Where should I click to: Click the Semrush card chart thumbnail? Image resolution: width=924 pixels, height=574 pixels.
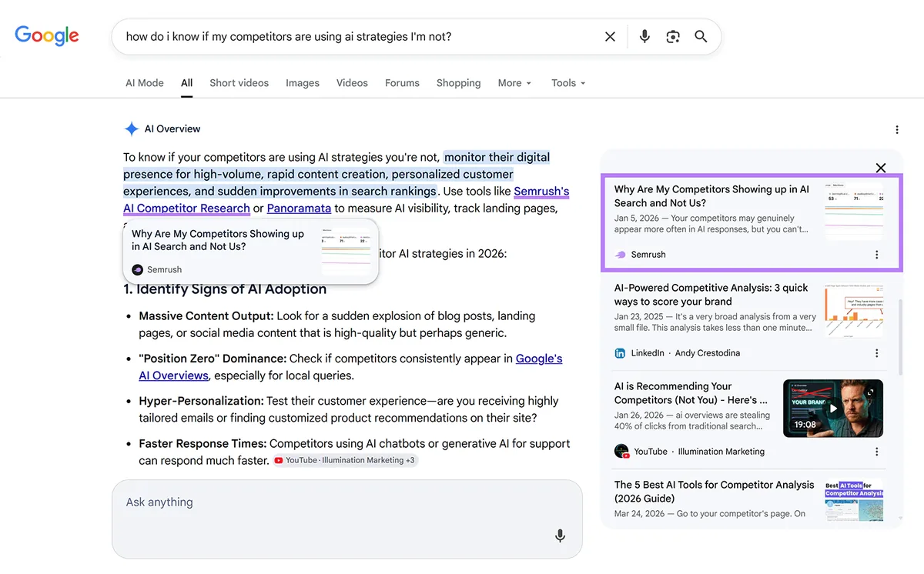click(853, 211)
